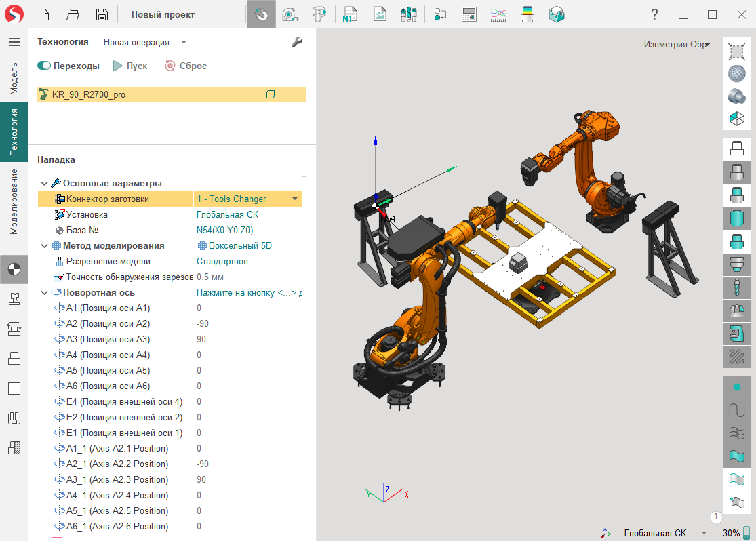
Task: Open the Новая операция dropdown
Action: (183, 42)
